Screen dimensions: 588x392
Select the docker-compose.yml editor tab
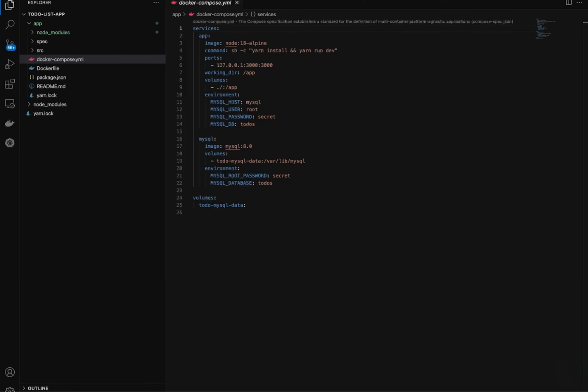(204, 3)
